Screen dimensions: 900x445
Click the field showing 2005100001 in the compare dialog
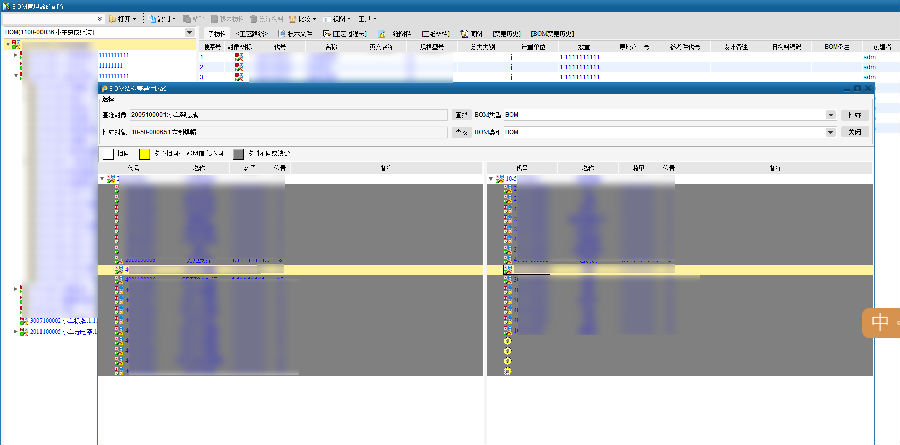289,115
